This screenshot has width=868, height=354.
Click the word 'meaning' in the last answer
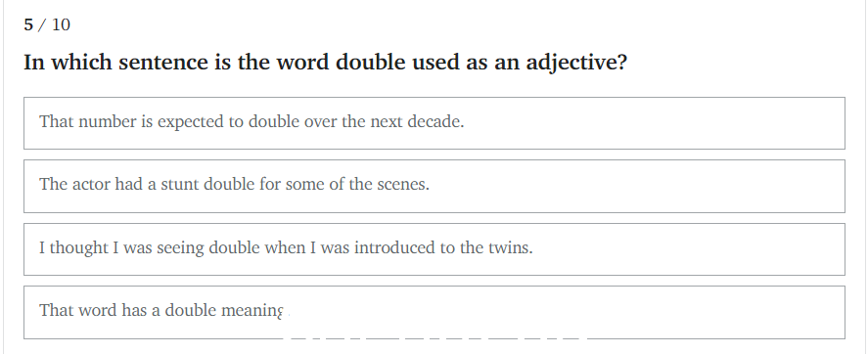point(251,311)
